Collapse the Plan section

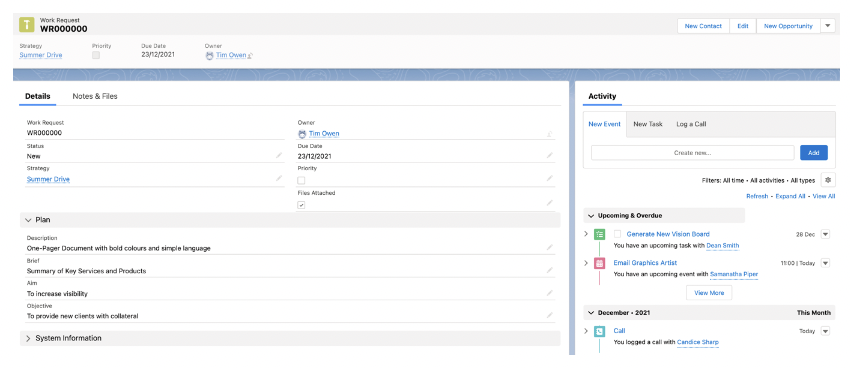(x=28, y=220)
